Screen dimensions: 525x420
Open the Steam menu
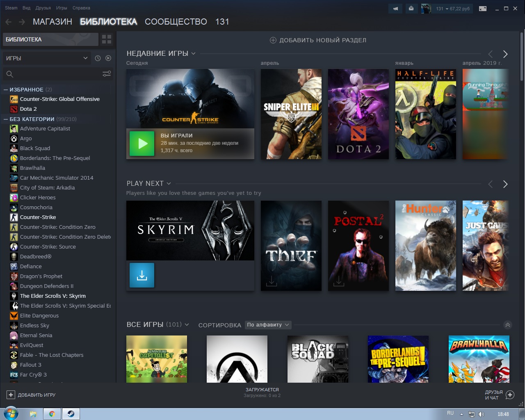11,8
